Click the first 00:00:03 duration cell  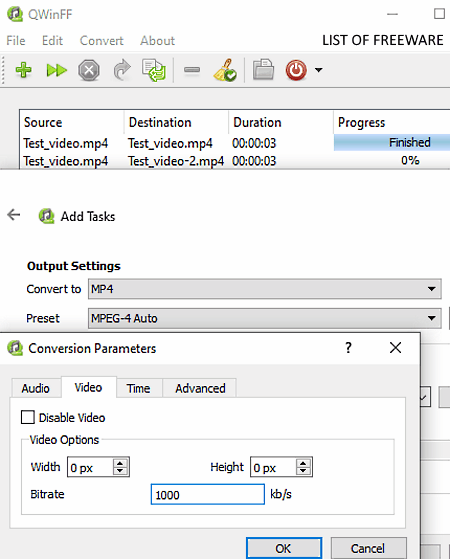point(254,143)
